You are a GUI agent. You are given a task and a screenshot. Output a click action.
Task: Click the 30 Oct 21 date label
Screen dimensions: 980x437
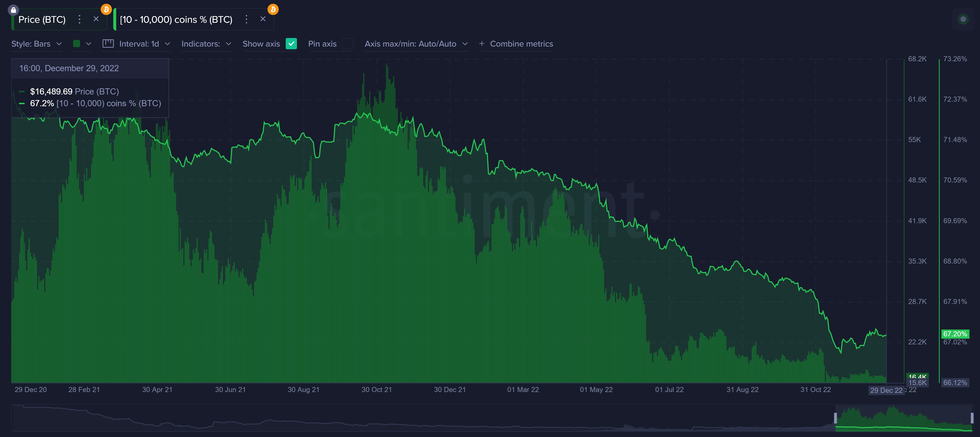click(x=377, y=389)
